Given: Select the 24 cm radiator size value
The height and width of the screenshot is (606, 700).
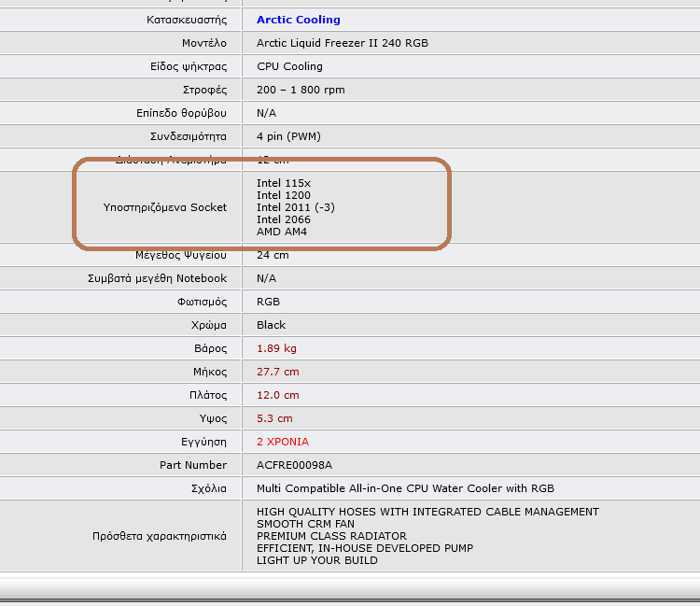Looking at the screenshot, I should (273, 255).
